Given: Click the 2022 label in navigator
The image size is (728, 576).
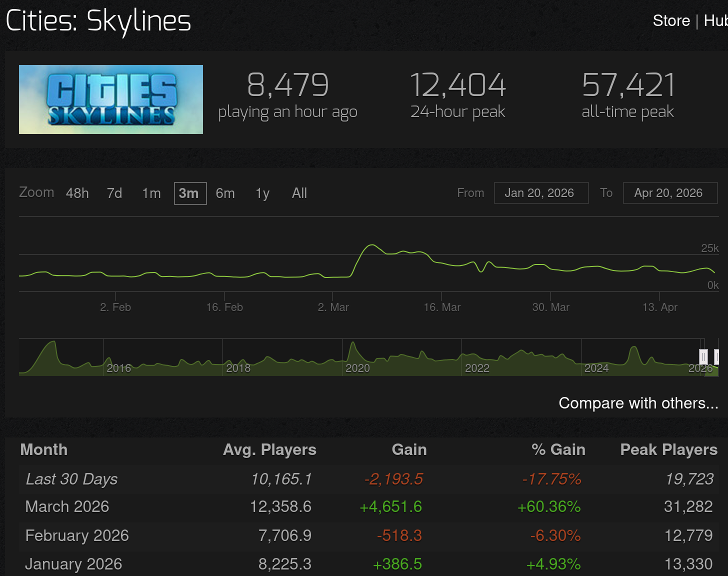Looking at the screenshot, I should click(x=477, y=368).
